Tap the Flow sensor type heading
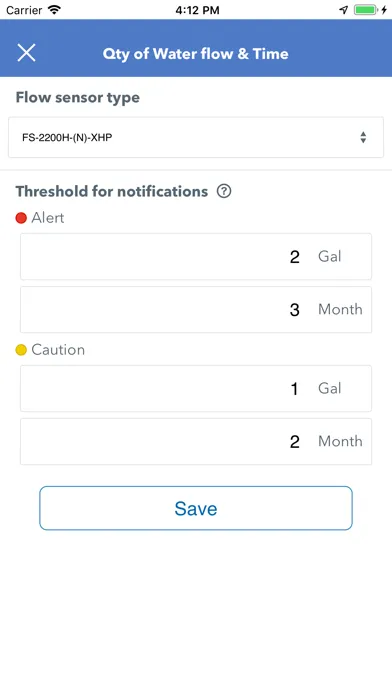This screenshot has width=392, height=696. (x=78, y=98)
